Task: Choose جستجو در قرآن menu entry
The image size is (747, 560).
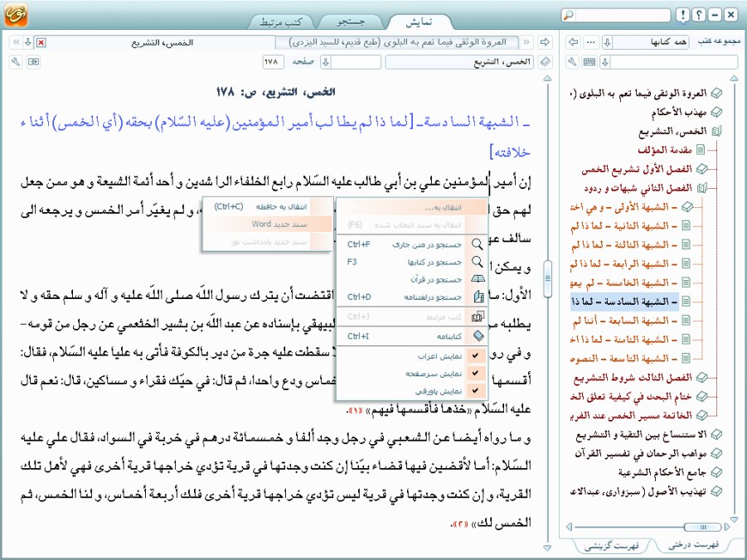Action: click(x=413, y=279)
